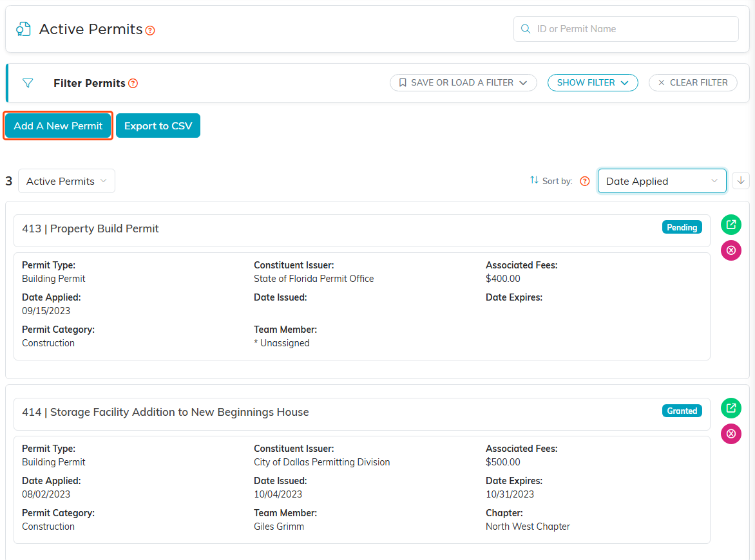The image size is (755, 560).
Task: Open help icon next to Active Permits title
Action: pos(150,30)
